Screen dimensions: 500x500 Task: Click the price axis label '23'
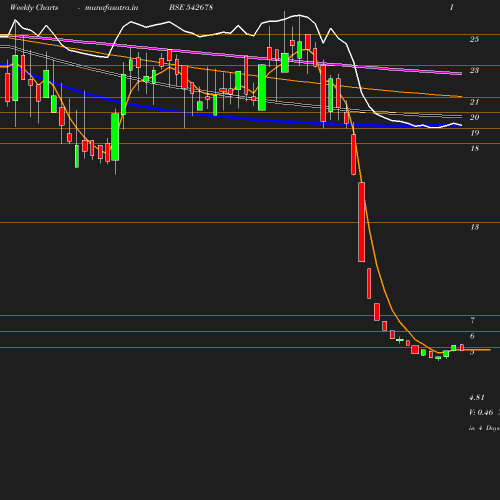pyautogui.click(x=474, y=70)
